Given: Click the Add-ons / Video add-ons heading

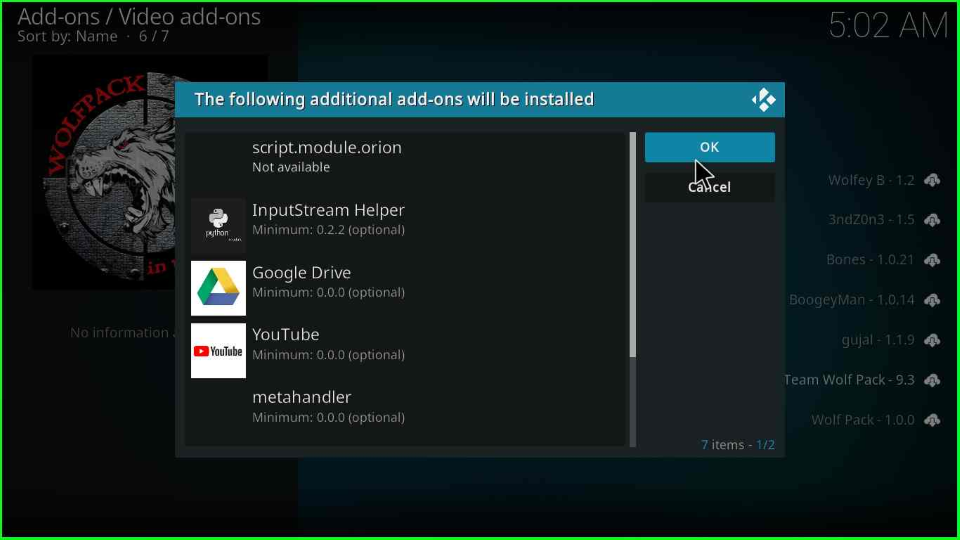Looking at the screenshot, I should tap(139, 17).
